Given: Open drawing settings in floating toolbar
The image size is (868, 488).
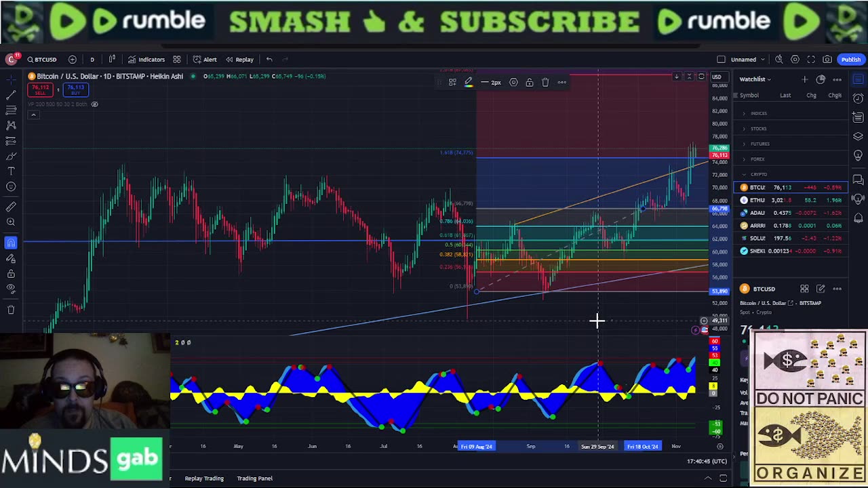Looking at the screenshot, I should click(x=513, y=83).
